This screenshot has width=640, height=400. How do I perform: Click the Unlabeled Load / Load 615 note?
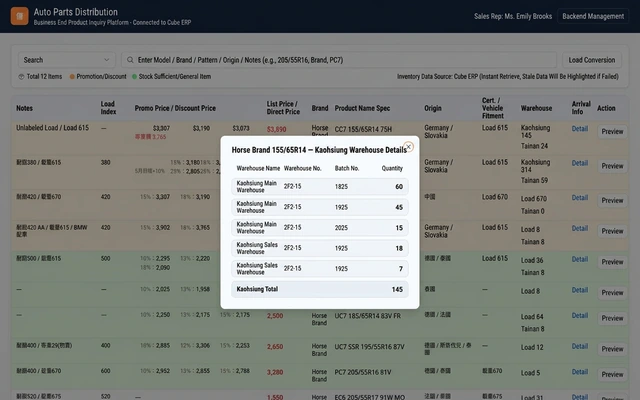(x=52, y=128)
